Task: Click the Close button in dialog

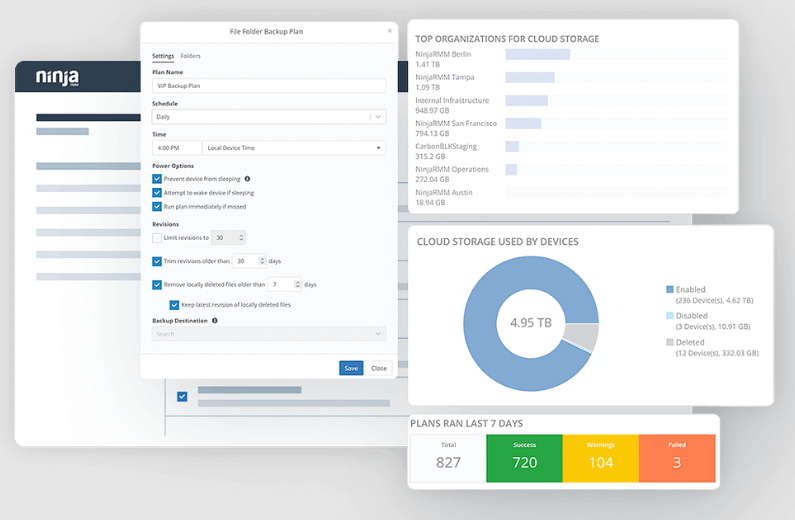Action: tap(379, 368)
